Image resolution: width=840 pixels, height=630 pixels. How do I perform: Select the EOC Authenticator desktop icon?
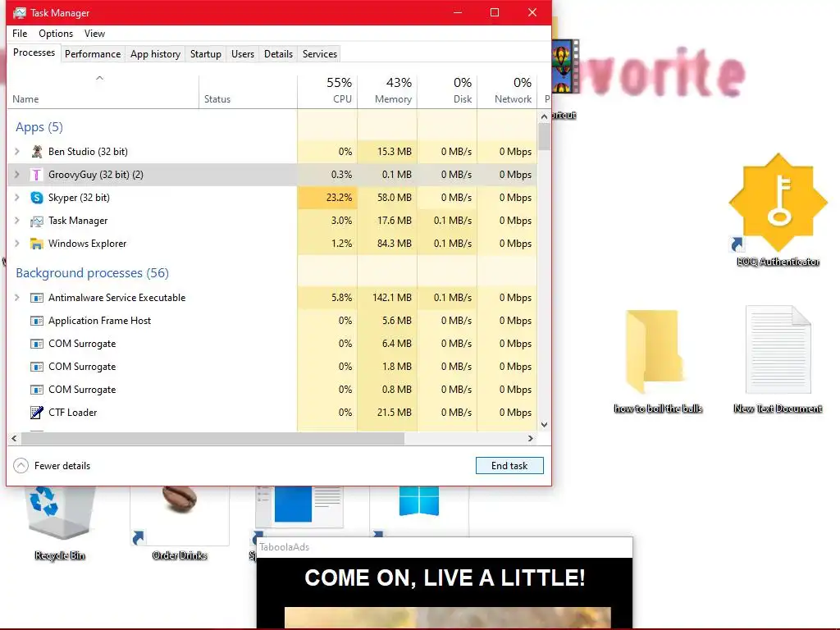tap(778, 210)
